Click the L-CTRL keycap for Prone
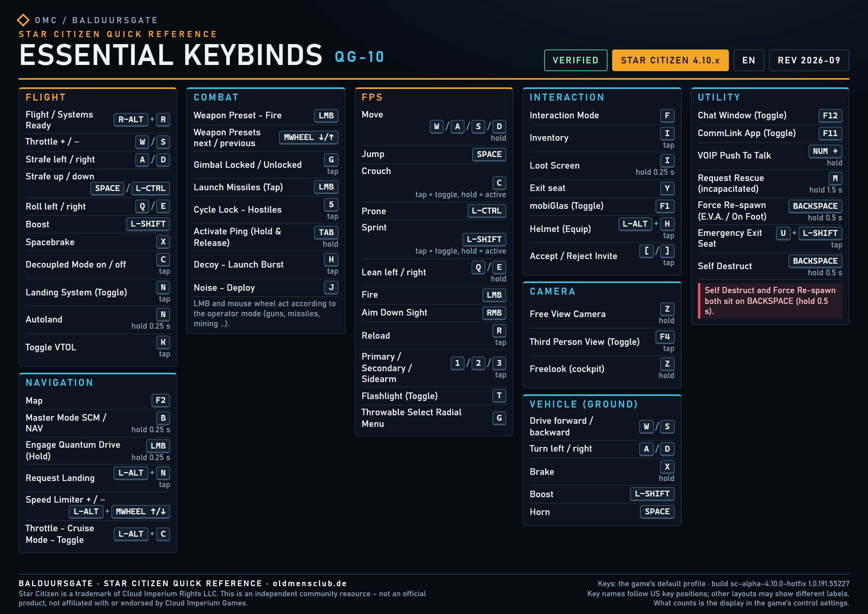Screen dimensions: 868x614 click(x=487, y=211)
